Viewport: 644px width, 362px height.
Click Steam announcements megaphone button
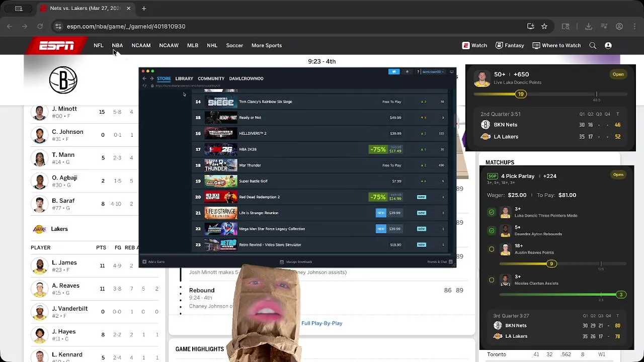point(394,72)
